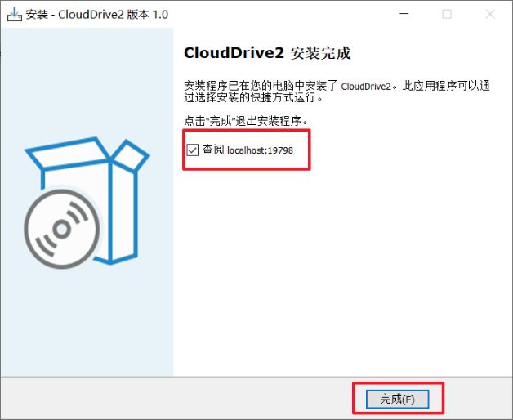Click the greyed-out maximize window button
The width and height of the screenshot is (513, 420).
[x=447, y=14]
